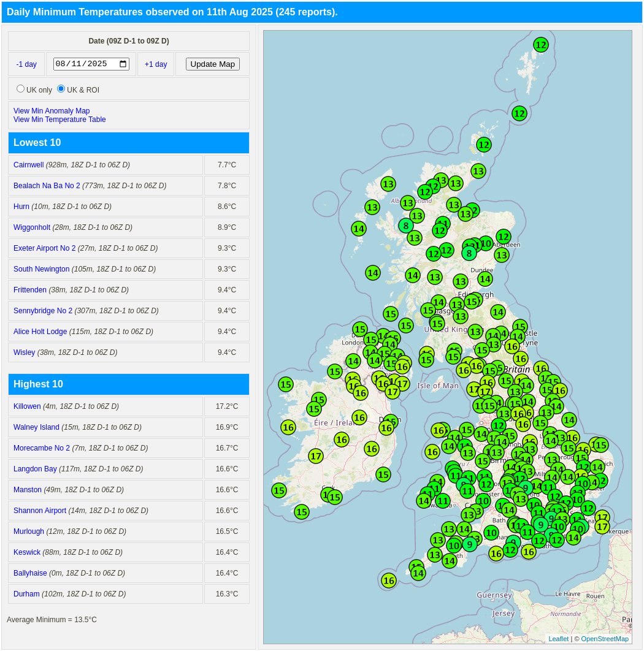Open the Keswick station link
Viewport: 644px width, 651px height.
point(27,552)
